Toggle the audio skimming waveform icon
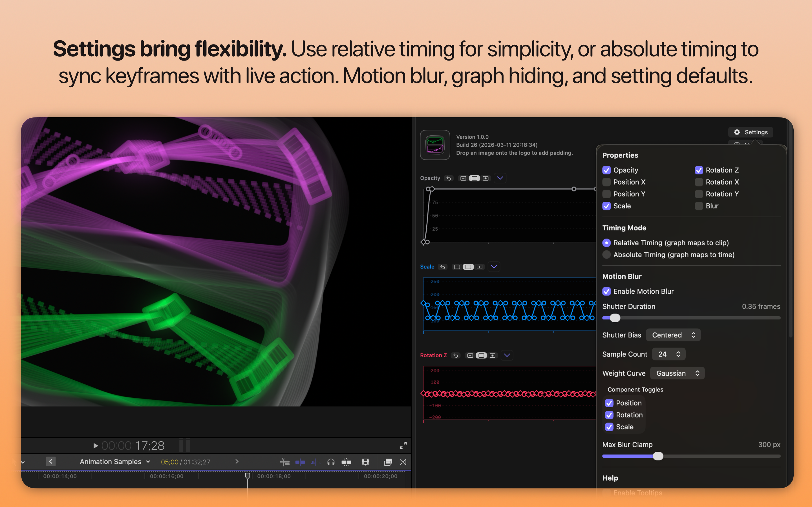Image resolution: width=812 pixels, height=507 pixels. pyautogui.click(x=316, y=462)
